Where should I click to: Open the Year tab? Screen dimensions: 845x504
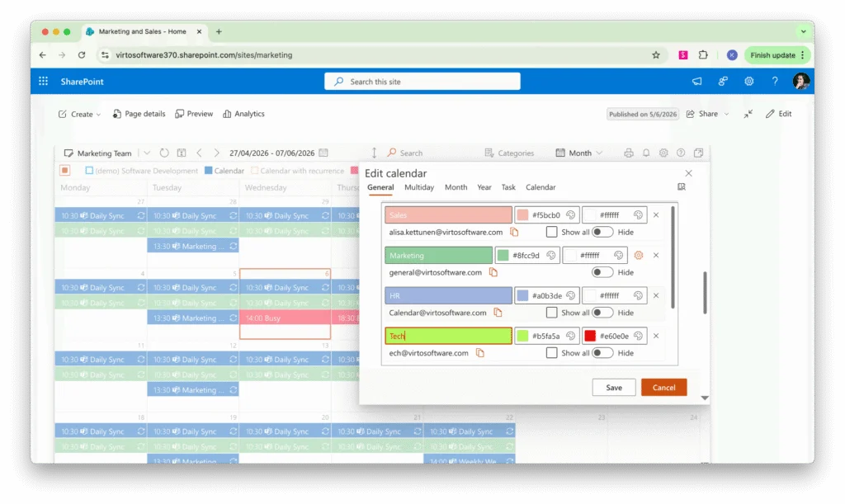click(484, 187)
